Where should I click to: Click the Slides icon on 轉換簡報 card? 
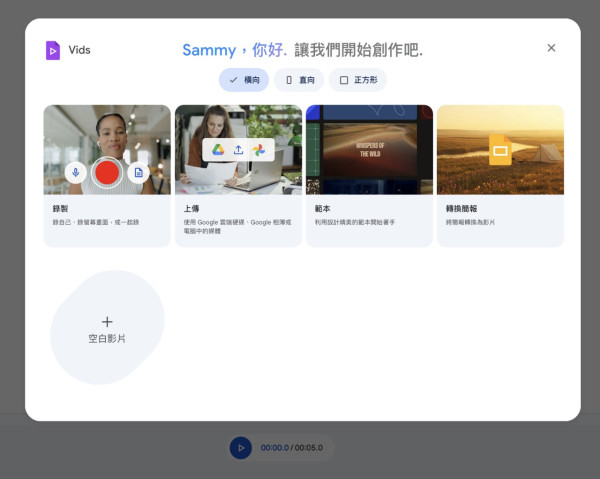[x=500, y=150]
